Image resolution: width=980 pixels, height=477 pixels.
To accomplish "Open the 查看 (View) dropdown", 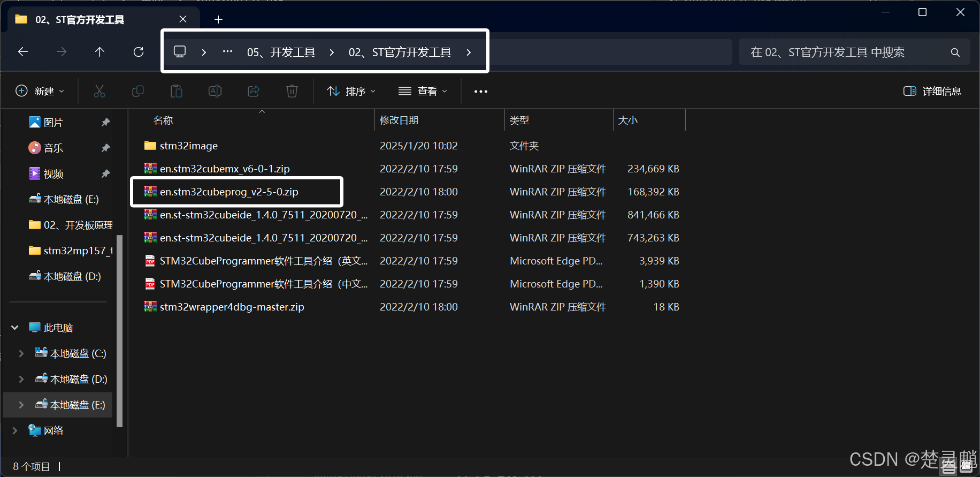I will click(x=423, y=91).
